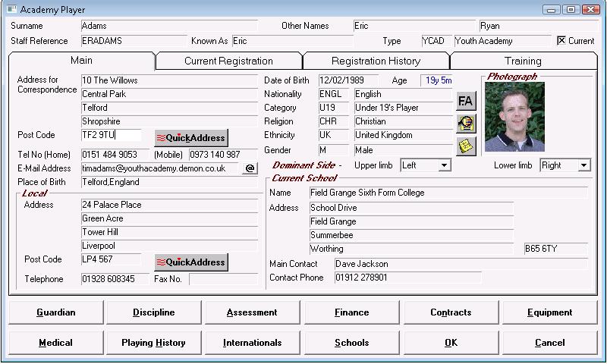
Task: Click the Local Telephone field
Action: coord(115,279)
